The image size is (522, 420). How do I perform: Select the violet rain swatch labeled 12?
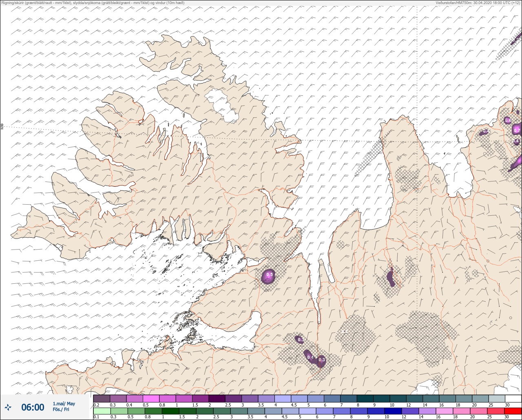(410, 411)
